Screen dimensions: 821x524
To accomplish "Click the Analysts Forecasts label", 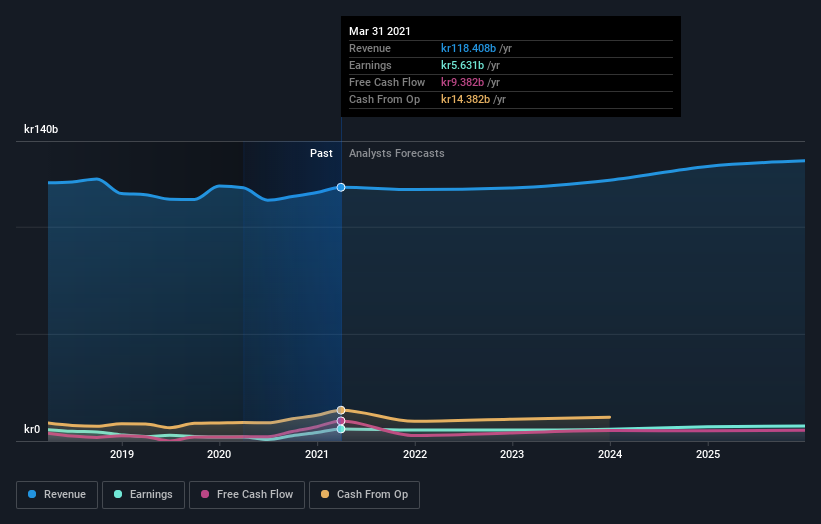I will tap(396, 153).
